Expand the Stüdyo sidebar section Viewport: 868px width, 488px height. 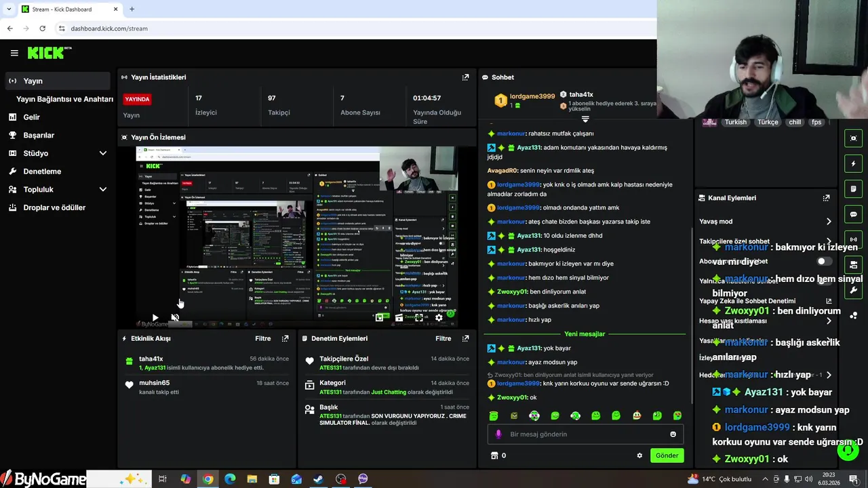[103, 153]
